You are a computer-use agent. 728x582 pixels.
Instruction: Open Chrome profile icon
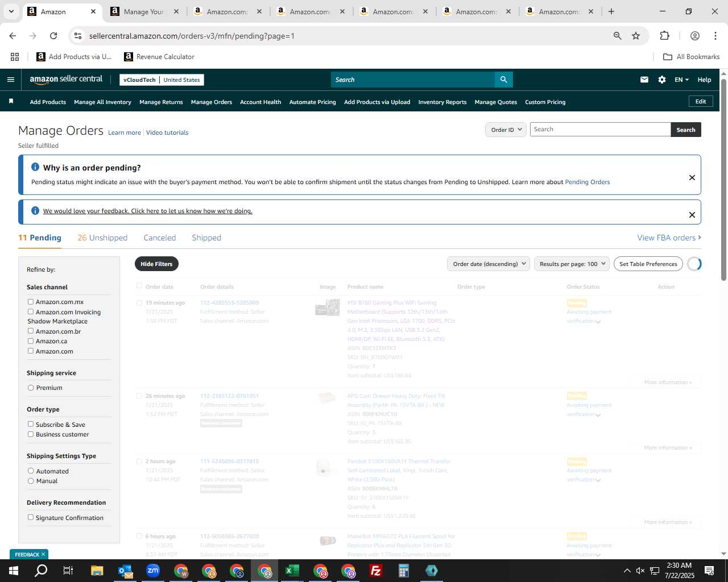click(x=694, y=36)
